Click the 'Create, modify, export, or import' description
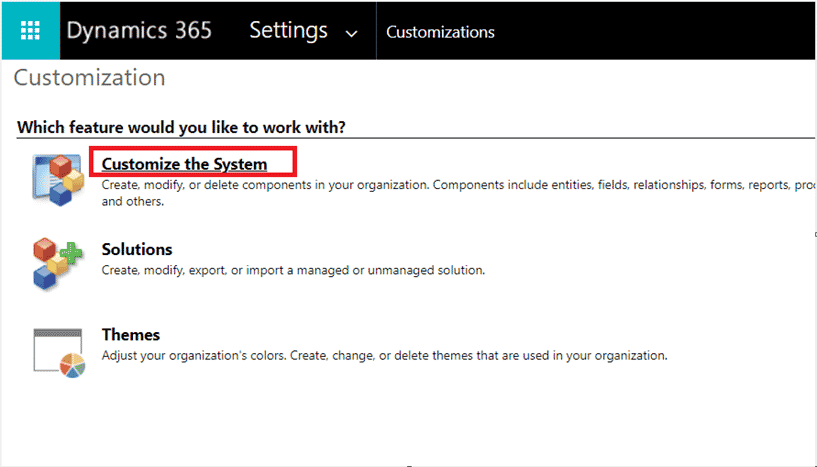 click(x=293, y=270)
